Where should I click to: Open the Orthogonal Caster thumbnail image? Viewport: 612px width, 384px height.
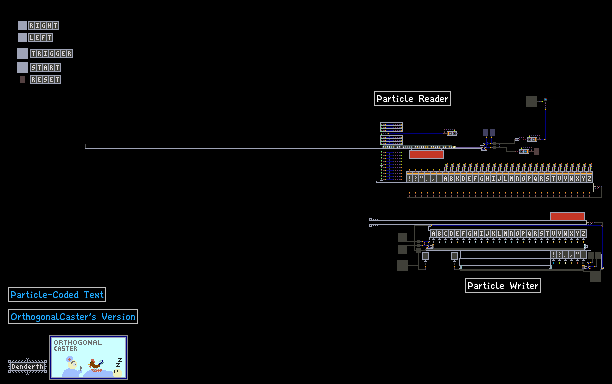pos(88,357)
